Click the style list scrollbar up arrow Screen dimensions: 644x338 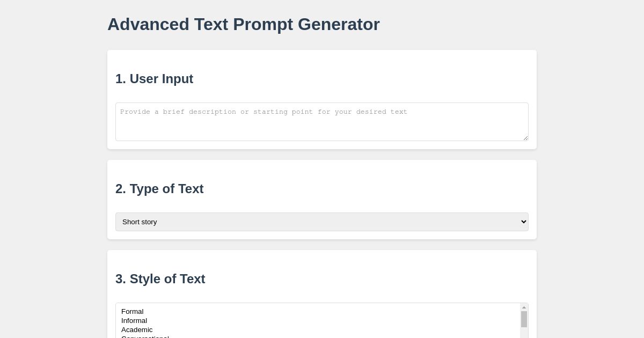tap(524, 307)
